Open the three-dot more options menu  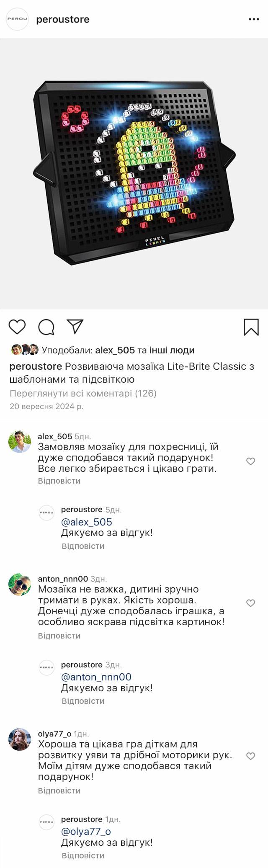coord(254,19)
